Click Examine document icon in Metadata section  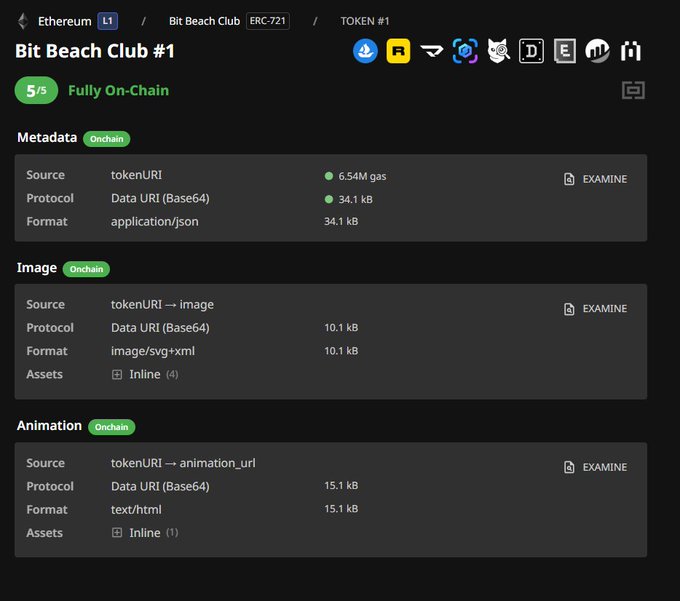click(x=569, y=179)
